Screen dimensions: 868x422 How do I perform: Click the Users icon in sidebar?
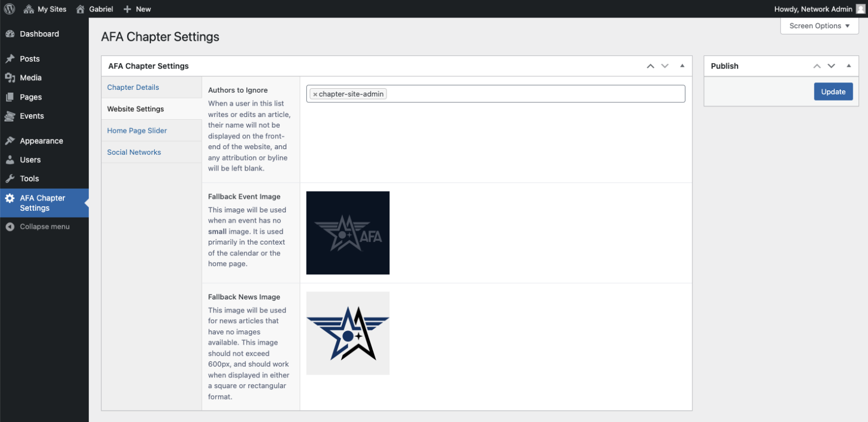point(10,160)
